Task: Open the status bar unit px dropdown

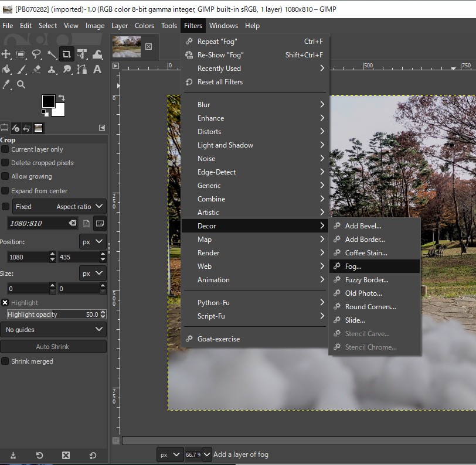Action: 170,454
